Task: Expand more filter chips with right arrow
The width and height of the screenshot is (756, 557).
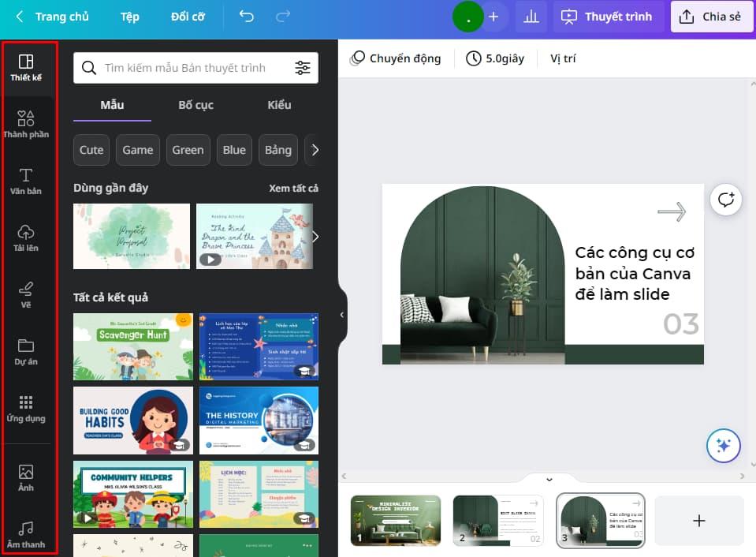Action: [315, 150]
